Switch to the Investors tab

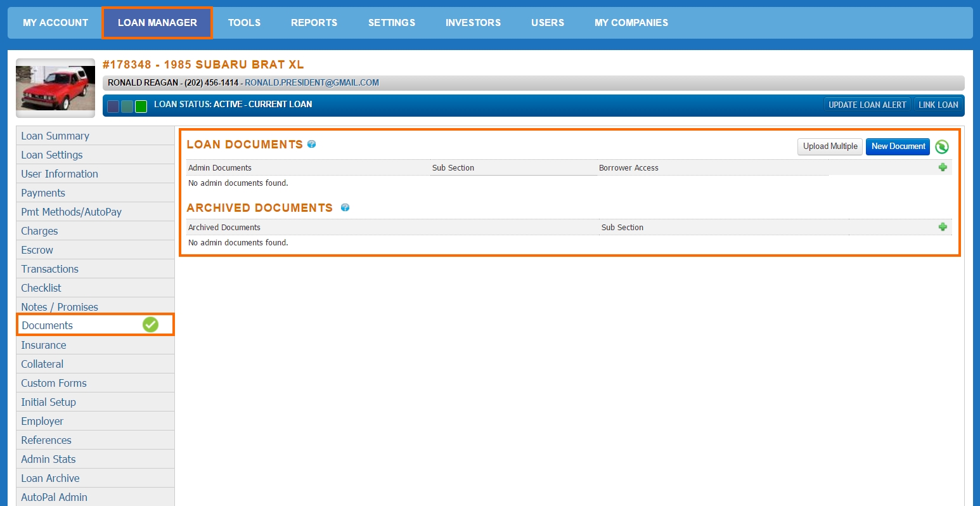[473, 23]
